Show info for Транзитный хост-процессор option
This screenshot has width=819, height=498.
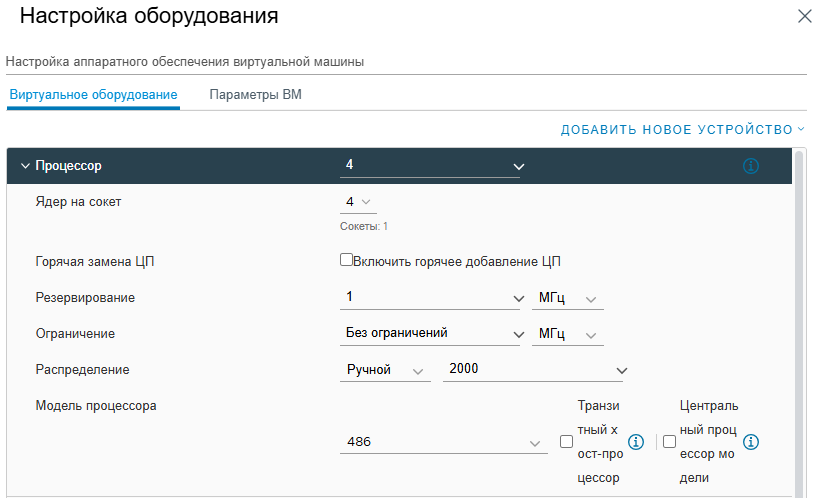tap(636, 442)
